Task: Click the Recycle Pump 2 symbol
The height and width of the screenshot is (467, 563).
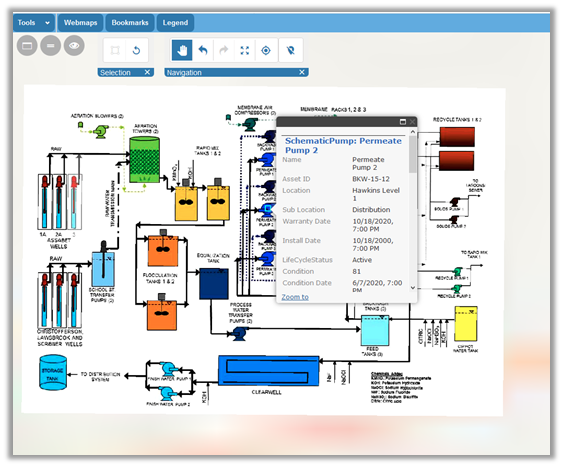Action: (x=457, y=288)
